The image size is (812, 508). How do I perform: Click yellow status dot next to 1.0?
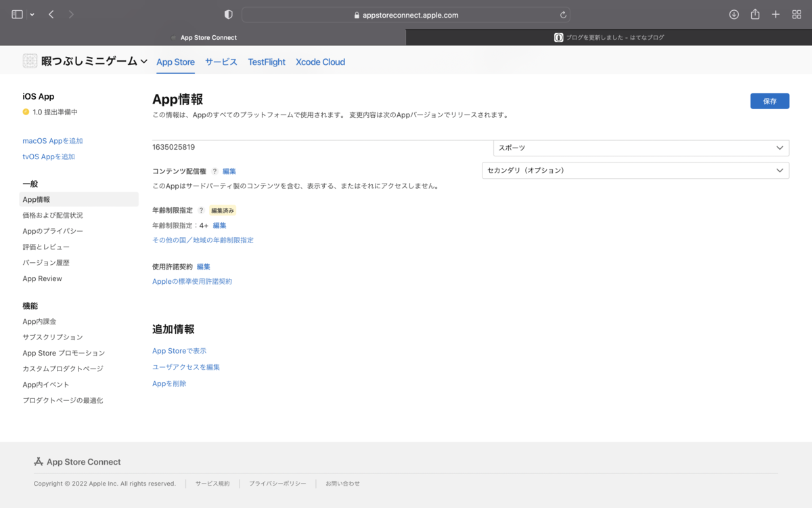pyautogui.click(x=26, y=112)
